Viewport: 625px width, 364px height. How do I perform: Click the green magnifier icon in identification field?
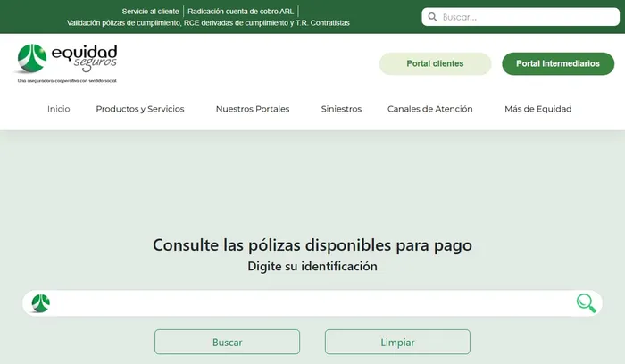(587, 303)
